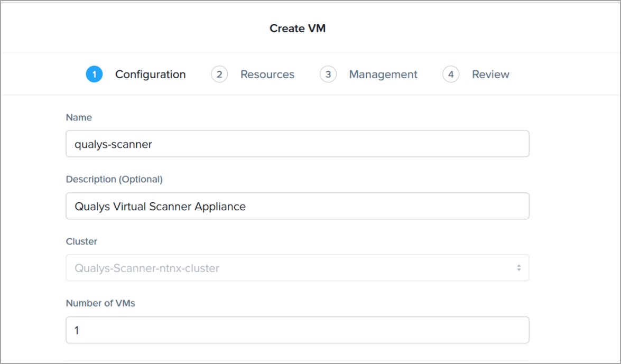Click the 'Create VM' dialog title
Screen dimensions: 621x364
tap(298, 29)
